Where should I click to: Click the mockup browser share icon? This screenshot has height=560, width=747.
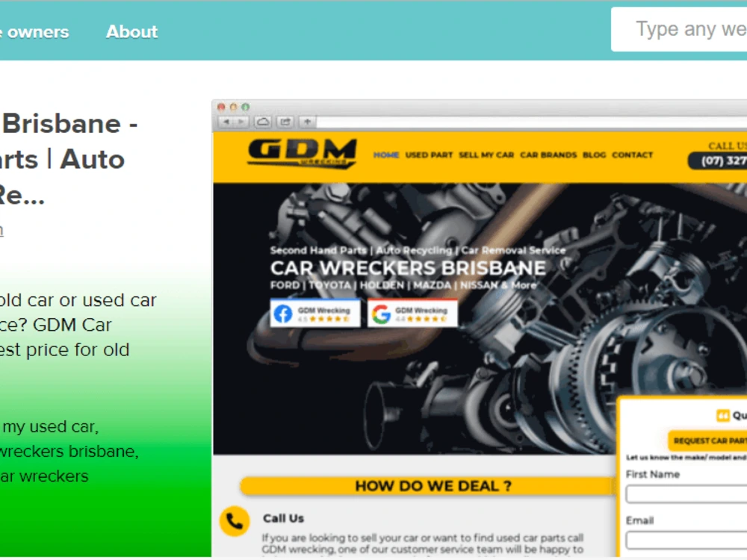click(x=285, y=122)
